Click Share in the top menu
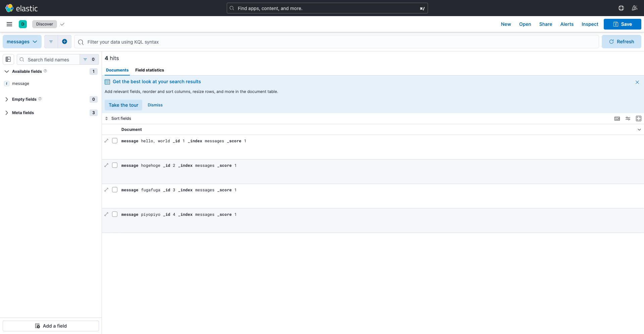This screenshot has width=644, height=334. click(546, 24)
